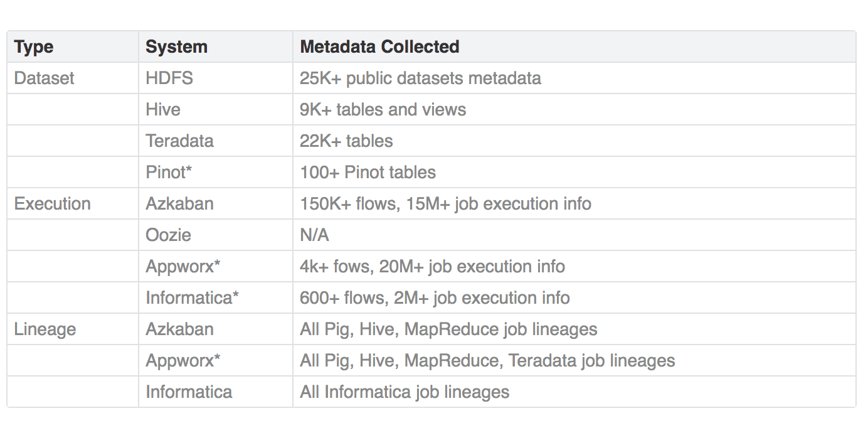Click the 9K+ tables and views cell
This screenshot has width=868, height=428.
pyautogui.click(x=383, y=110)
